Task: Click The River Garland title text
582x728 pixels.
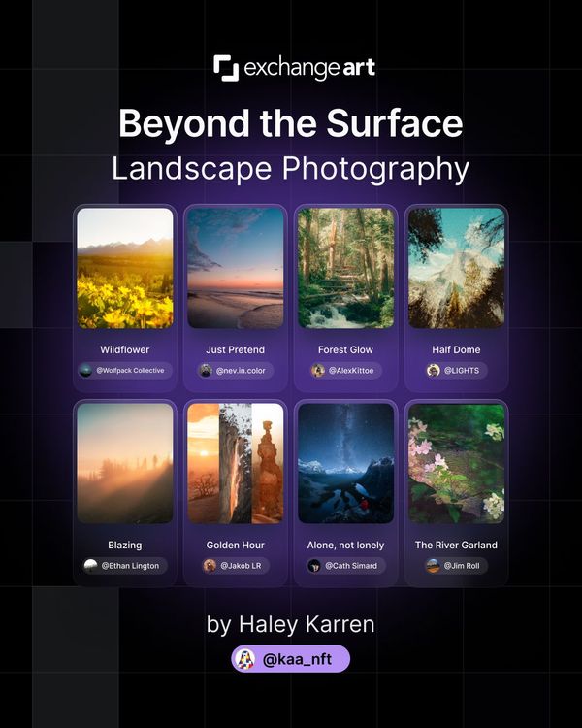Action: 456,546
